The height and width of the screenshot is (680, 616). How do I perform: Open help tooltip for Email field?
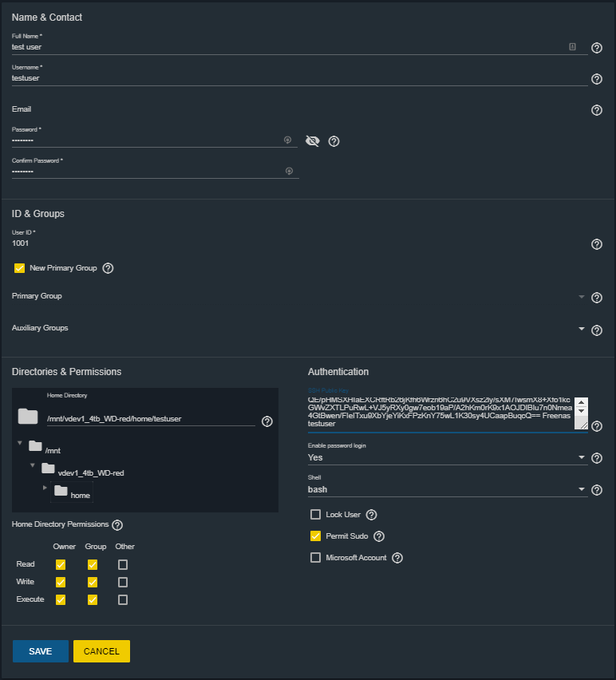(x=597, y=110)
